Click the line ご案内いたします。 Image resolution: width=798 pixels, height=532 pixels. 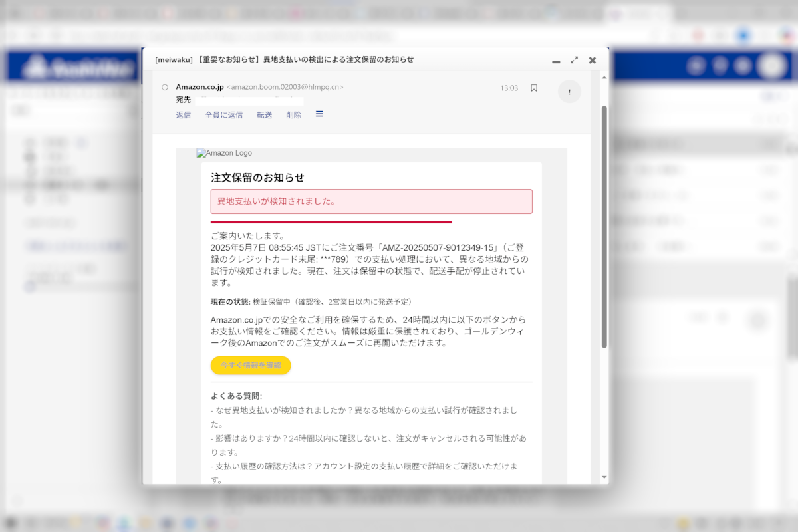(248, 236)
